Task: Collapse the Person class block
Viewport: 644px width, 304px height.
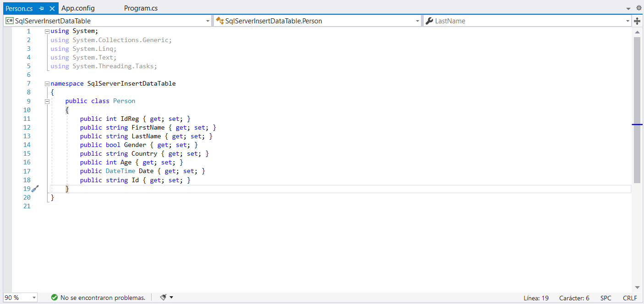Action: point(47,101)
